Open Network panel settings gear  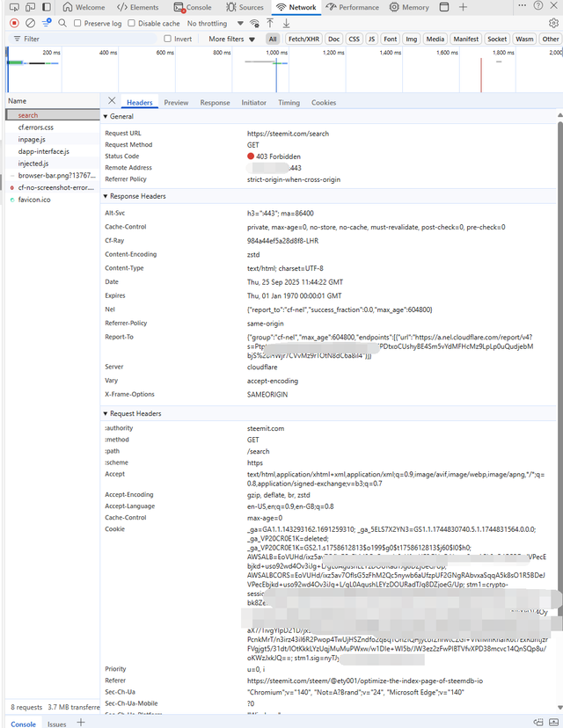click(553, 23)
